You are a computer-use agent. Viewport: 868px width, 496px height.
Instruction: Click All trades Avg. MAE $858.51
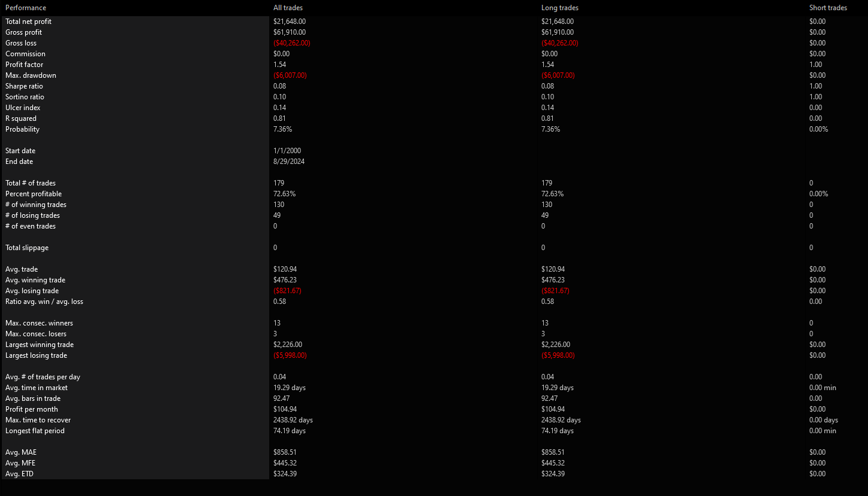point(285,452)
